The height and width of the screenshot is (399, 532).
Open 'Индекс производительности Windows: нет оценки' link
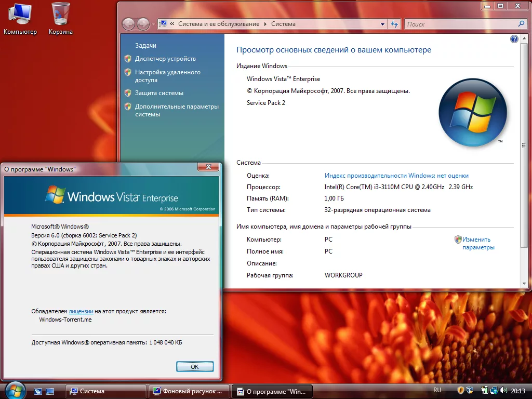(396, 176)
